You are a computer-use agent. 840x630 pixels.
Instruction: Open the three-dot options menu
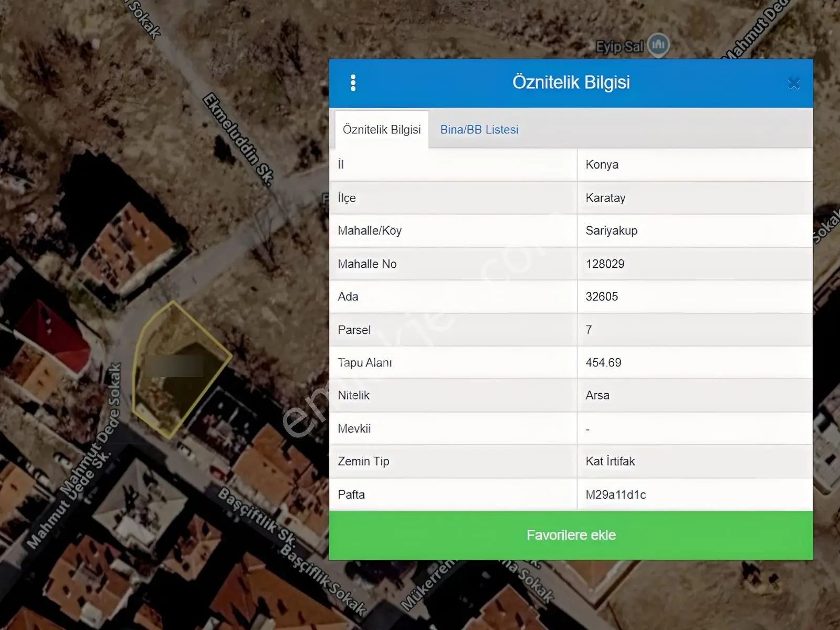(353, 82)
